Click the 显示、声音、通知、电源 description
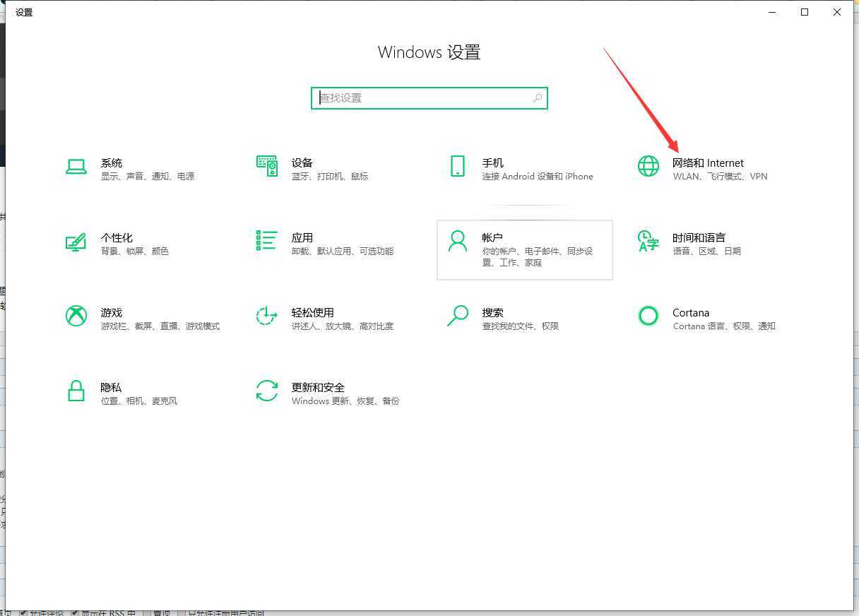The image size is (859, 616). (x=148, y=177)
